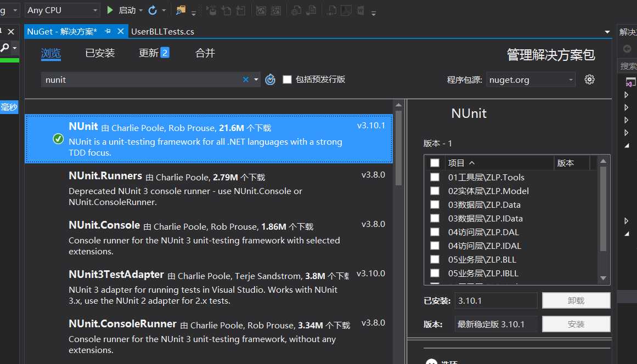Viewport: 637px width, 364px height.
Task: Click the installed version 3.10.1 field
Action: (495, 301)
